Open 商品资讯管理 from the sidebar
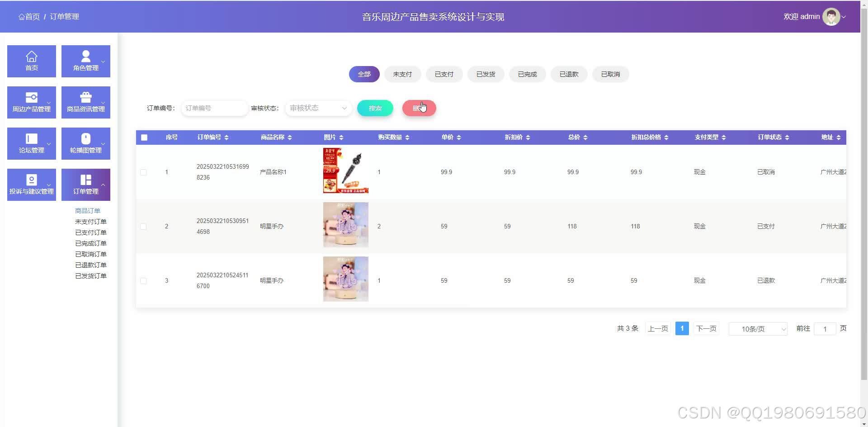Viewport: 868px width, 427px height. (85, 102)
